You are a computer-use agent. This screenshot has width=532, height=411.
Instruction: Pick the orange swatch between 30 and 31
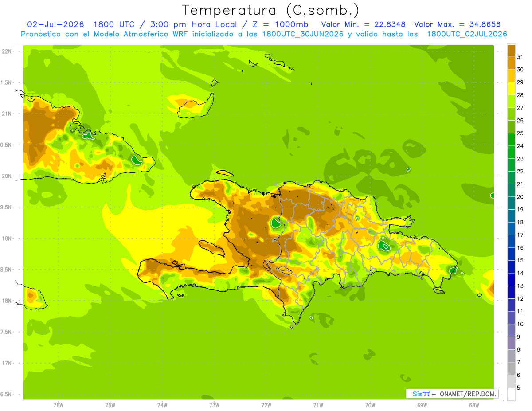click(x=511, y=63)
